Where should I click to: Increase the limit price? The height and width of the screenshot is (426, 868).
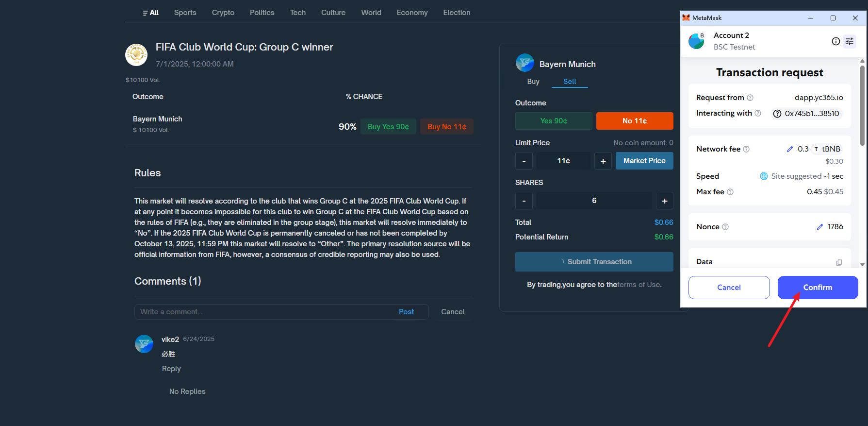point(603,161)
